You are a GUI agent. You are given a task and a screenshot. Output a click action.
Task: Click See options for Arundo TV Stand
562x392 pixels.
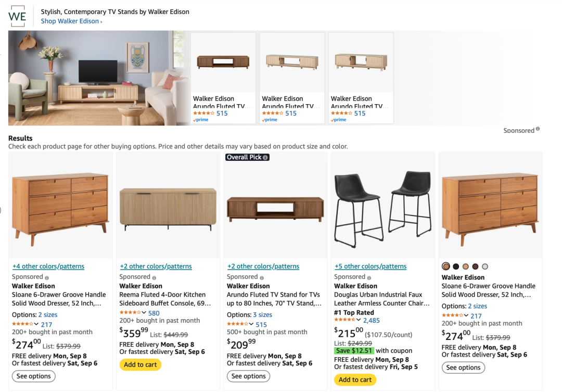[248, 376]
